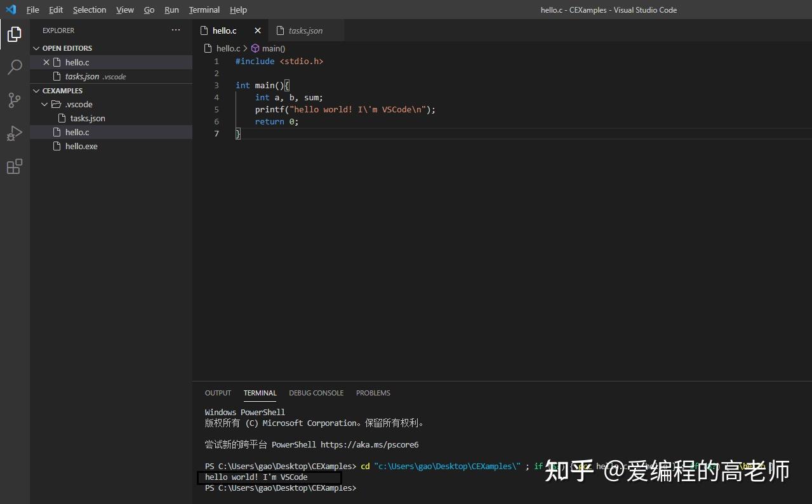
Task: Click the VS Code logo icon
Action: [10, 10]
